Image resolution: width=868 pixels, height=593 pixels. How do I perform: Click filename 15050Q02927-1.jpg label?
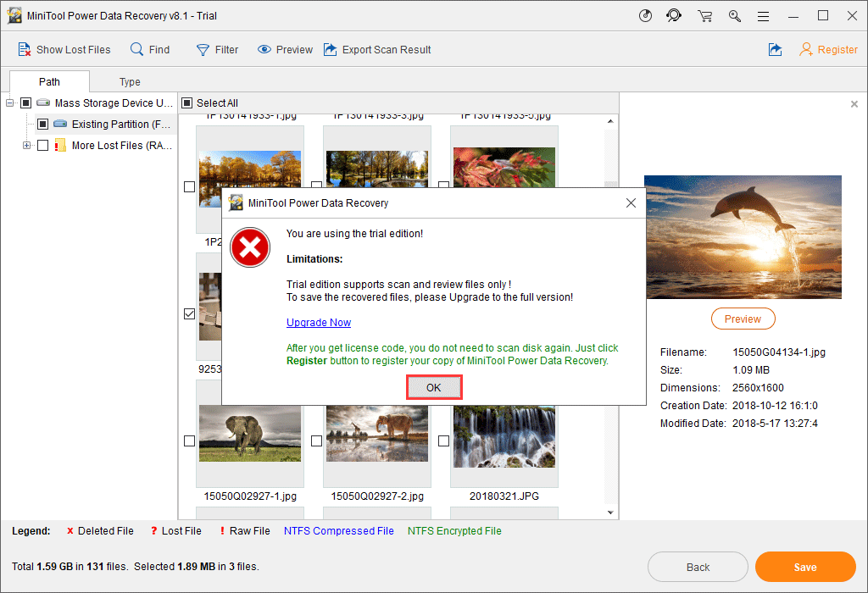(x=250, y=496)
